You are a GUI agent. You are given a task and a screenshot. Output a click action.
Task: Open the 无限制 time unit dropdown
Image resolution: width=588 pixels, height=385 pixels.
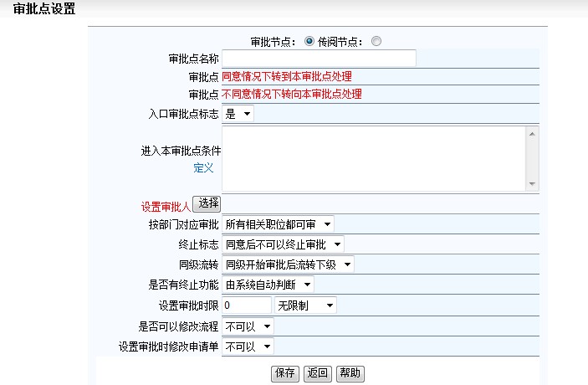coord(306,305)
